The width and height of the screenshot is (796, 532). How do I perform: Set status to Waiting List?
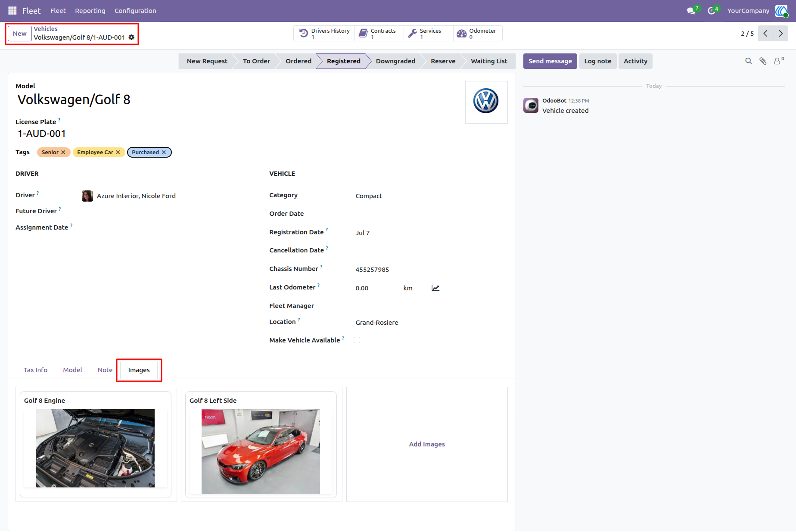pos(489,61)
